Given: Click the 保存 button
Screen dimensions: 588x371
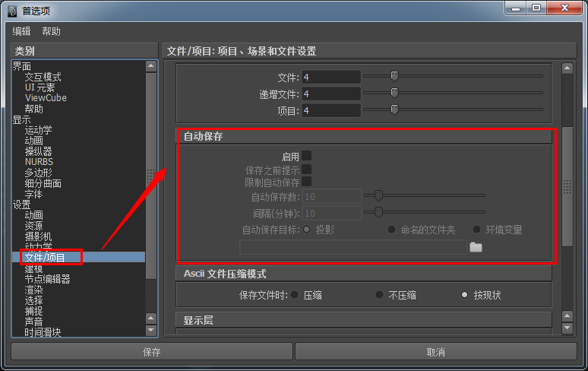Looking at the screenshot, I should [x=152, y=352].
